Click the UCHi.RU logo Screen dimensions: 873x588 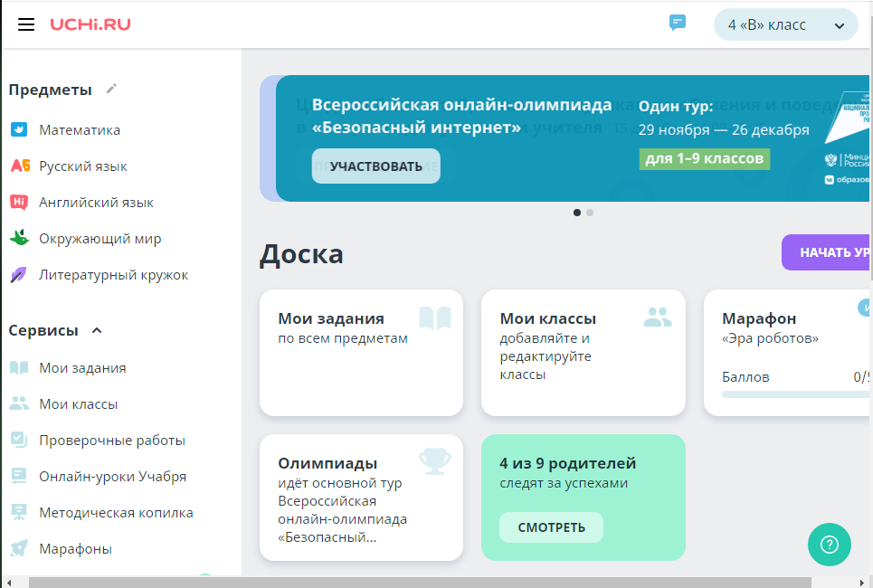coord(90,24)
